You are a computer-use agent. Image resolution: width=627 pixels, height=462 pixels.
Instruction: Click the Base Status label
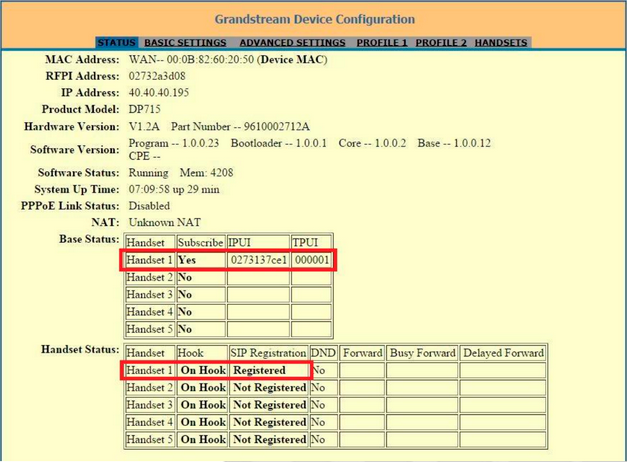click(89, 239)
